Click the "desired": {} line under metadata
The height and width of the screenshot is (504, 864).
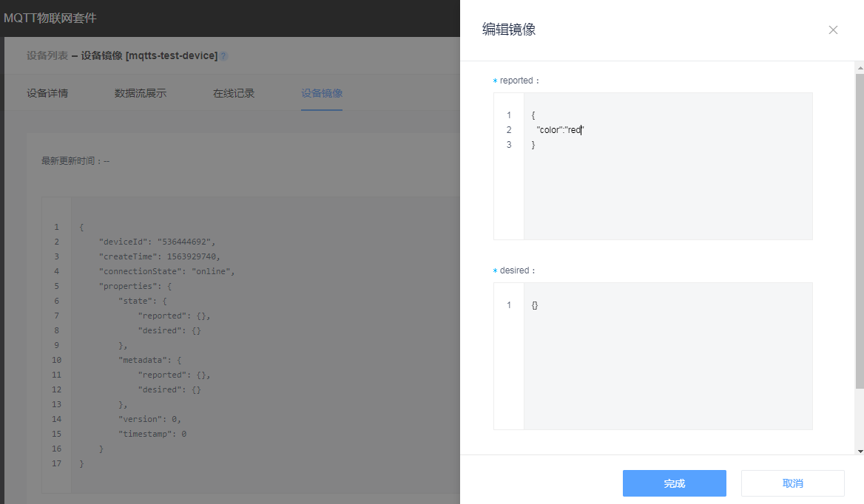169,389
